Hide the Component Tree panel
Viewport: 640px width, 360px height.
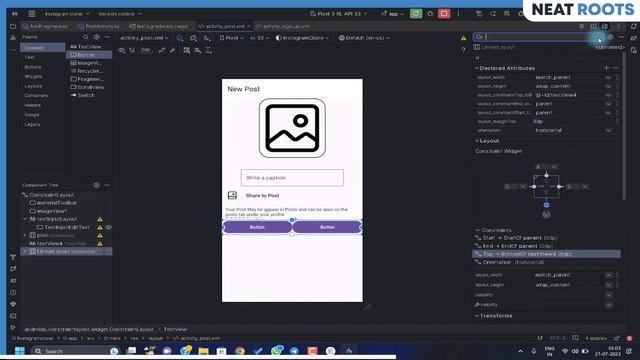[107, 185]
